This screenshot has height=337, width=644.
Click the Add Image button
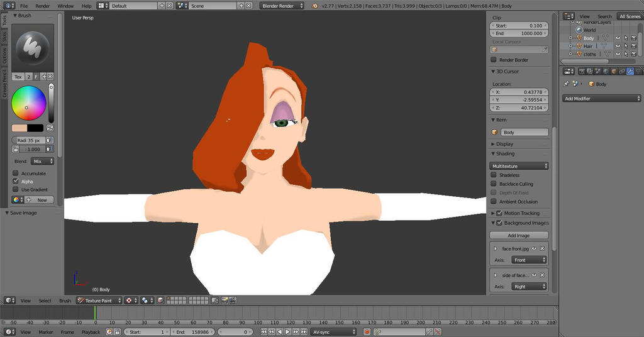click(519, 236)
